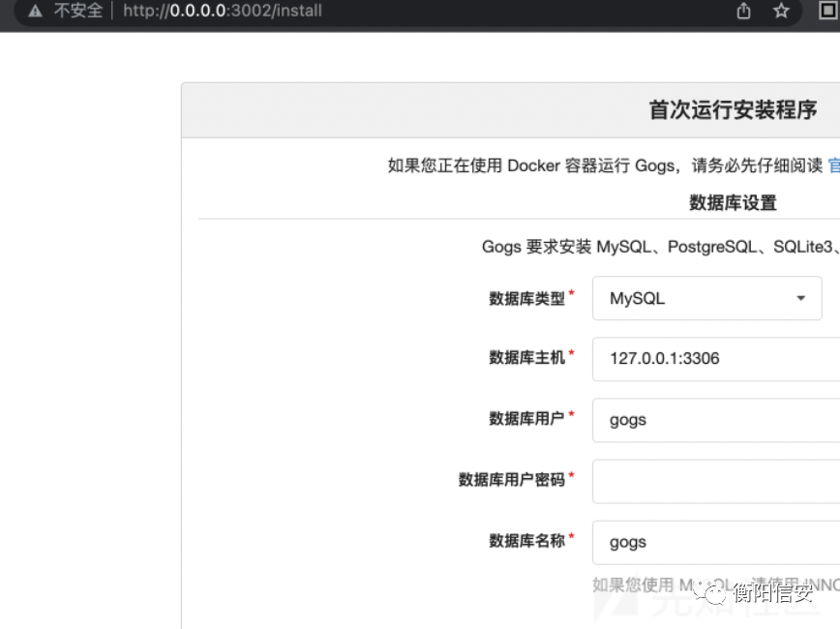Open the blue documentation link after 请务必先仔细阅读

(x=834, y=165)
